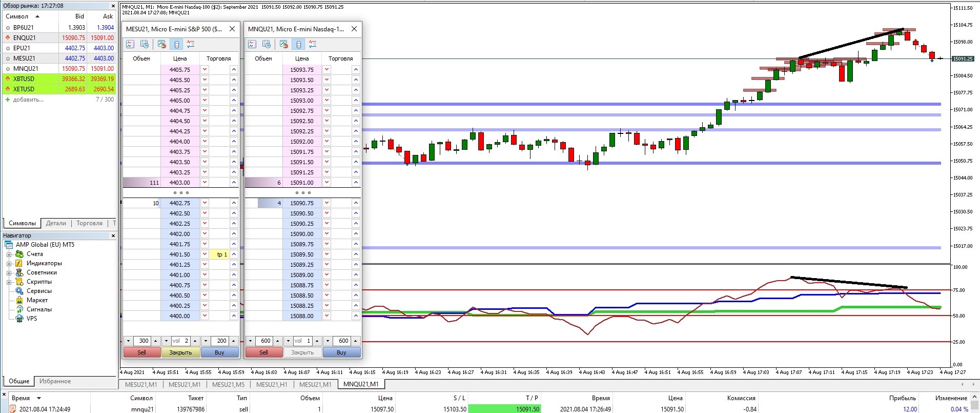Toggle the magnet snap icon in MNQU21 window
980x413 pixels.
pos(284,44)
